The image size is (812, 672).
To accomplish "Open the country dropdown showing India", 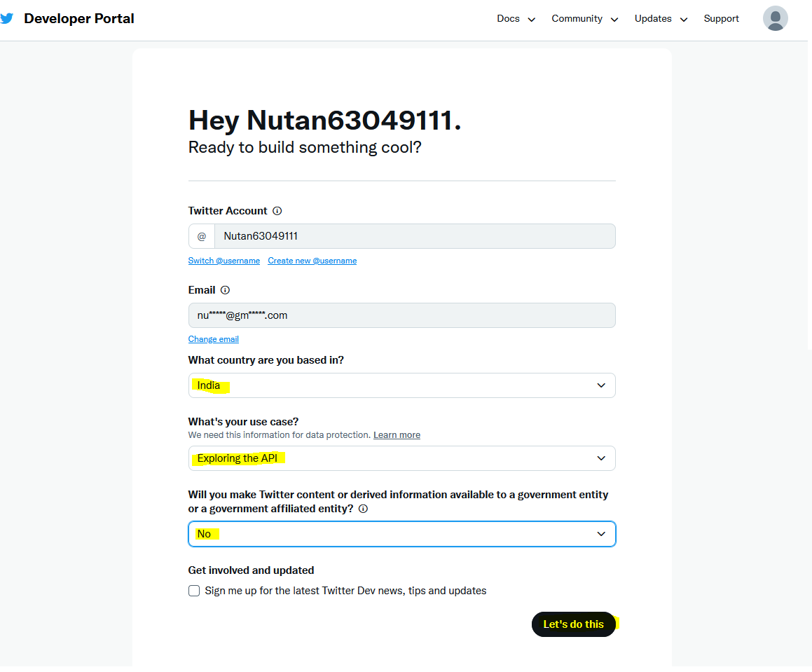I will (402, 385).
